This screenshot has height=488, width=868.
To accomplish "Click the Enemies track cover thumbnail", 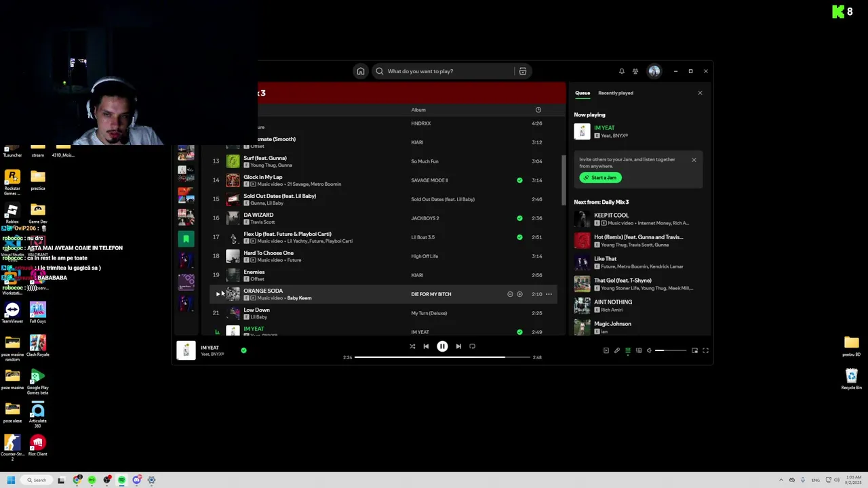I will pos(233,275).
